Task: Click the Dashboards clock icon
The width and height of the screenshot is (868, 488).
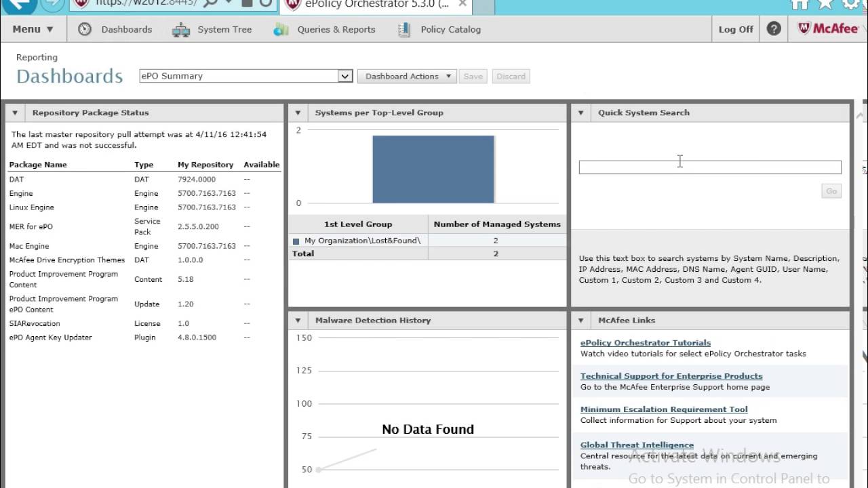Action: 85,29
